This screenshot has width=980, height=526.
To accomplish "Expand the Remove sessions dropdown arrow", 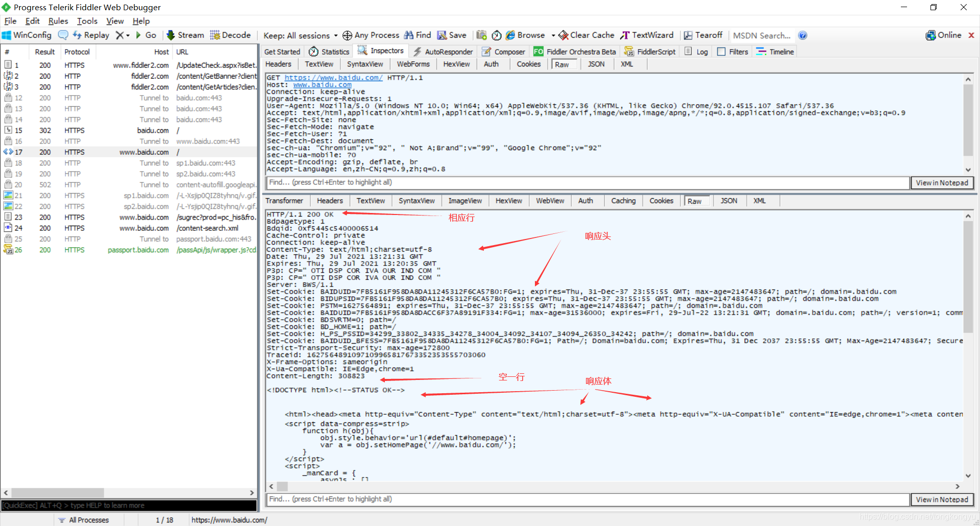I will [x=128, y=35].
